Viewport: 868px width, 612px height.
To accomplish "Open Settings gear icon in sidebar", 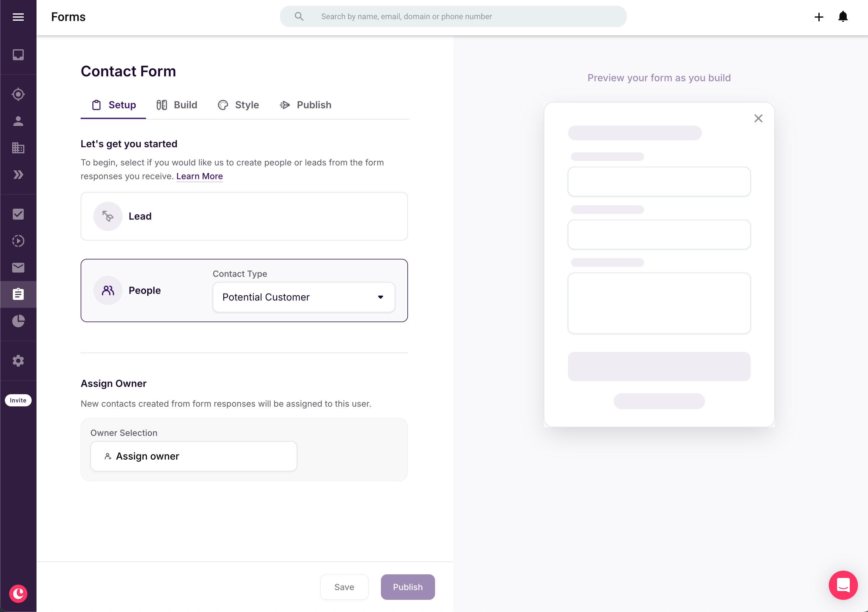I will pyautogui.click(x=18, y=361).
